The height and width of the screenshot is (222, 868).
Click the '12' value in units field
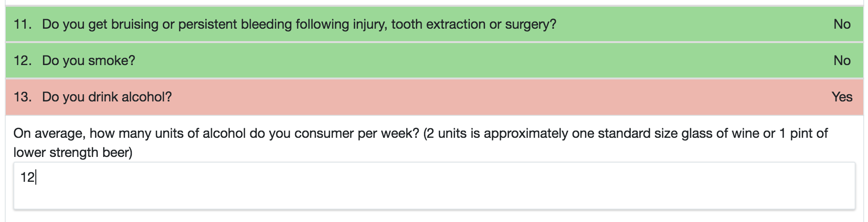[x=27, y=178]
